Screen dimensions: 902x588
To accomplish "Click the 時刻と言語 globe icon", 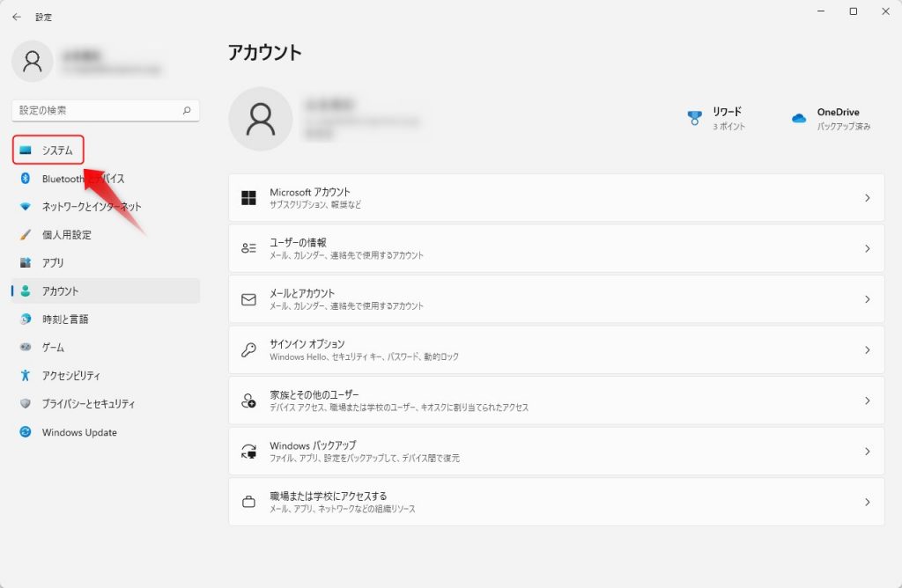I will [x=26, y=319].
